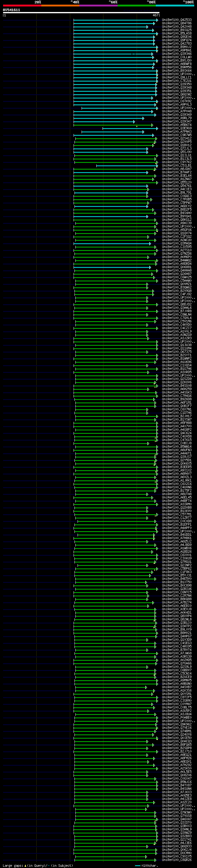Choose the UniRef100_C4FJ92 entry

(176, 294)
